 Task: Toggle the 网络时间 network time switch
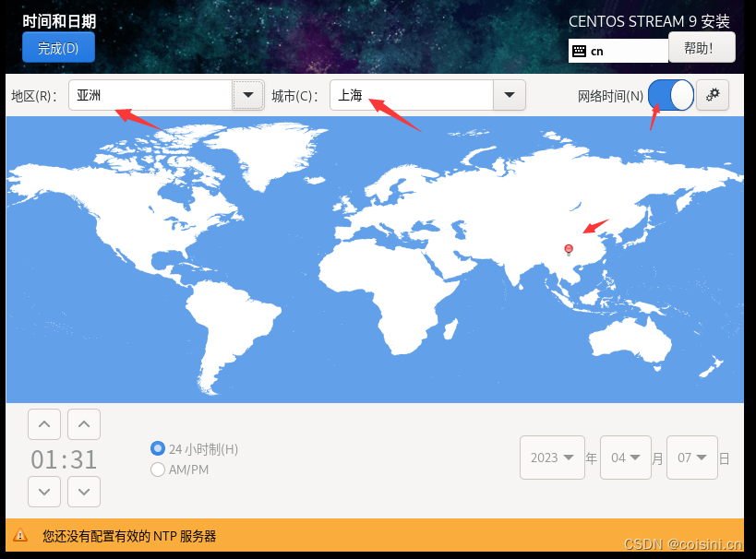671,95
